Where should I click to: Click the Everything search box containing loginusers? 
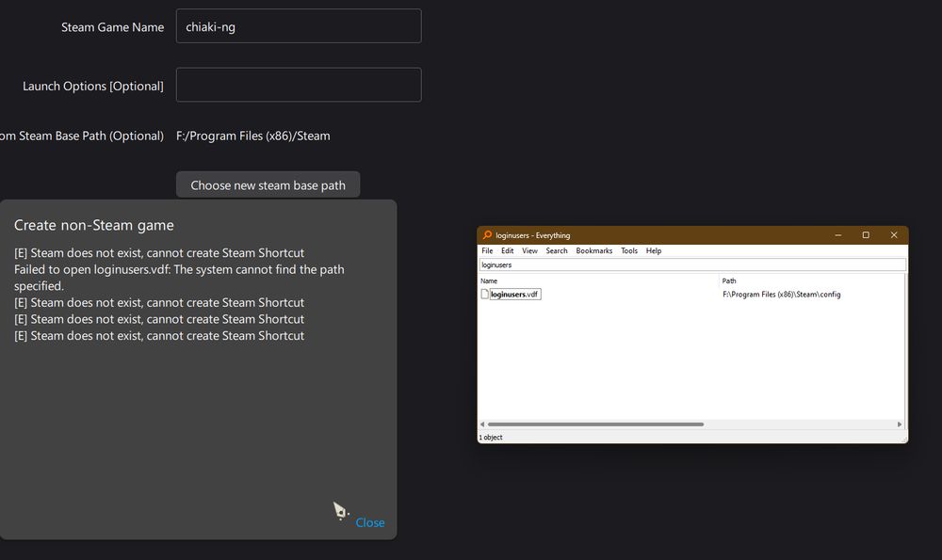692,264
